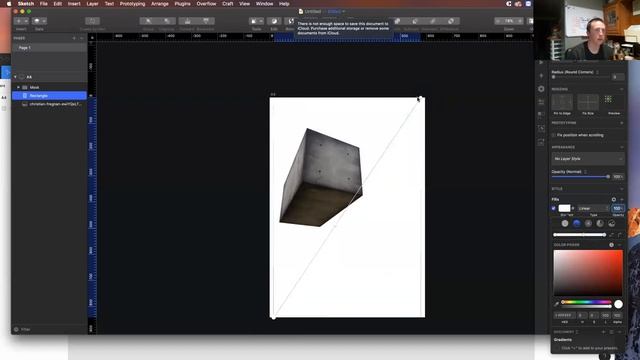Select Page 1 in the pages list
640x360 pixels.
49,48
